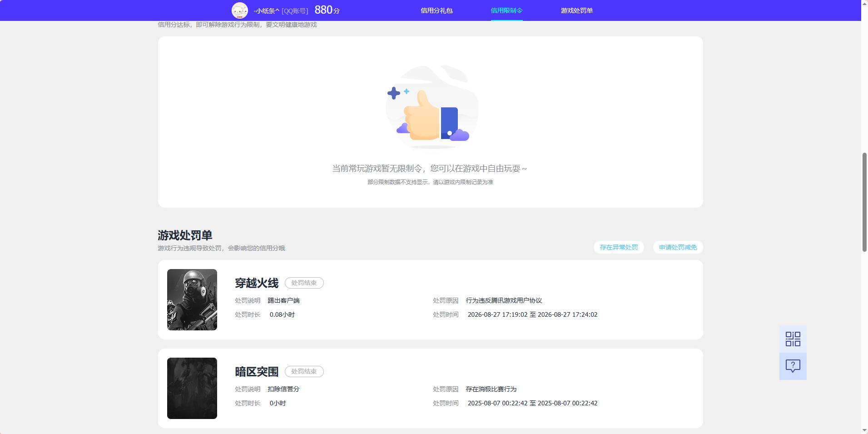Click the 0.08小时 duration value
Viewport: 868px width, 434px height.
point(282,314)
